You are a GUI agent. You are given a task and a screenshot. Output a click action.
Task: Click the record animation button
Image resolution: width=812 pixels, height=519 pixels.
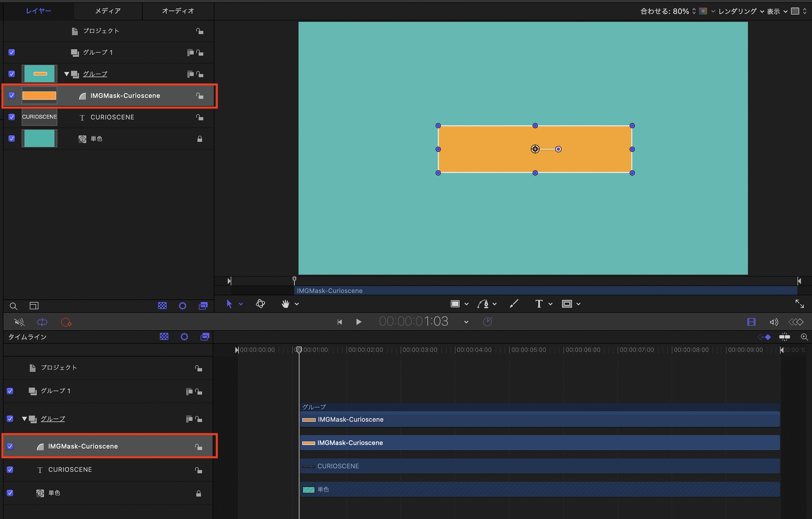66,322
